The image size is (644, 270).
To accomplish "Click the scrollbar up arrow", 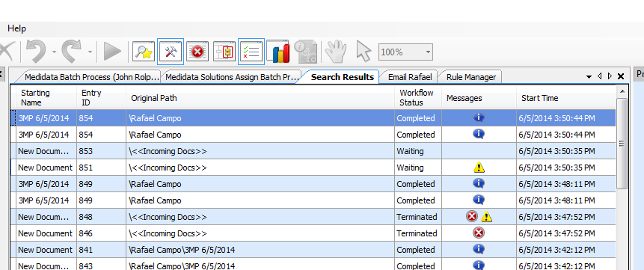I will pos(622,91).
